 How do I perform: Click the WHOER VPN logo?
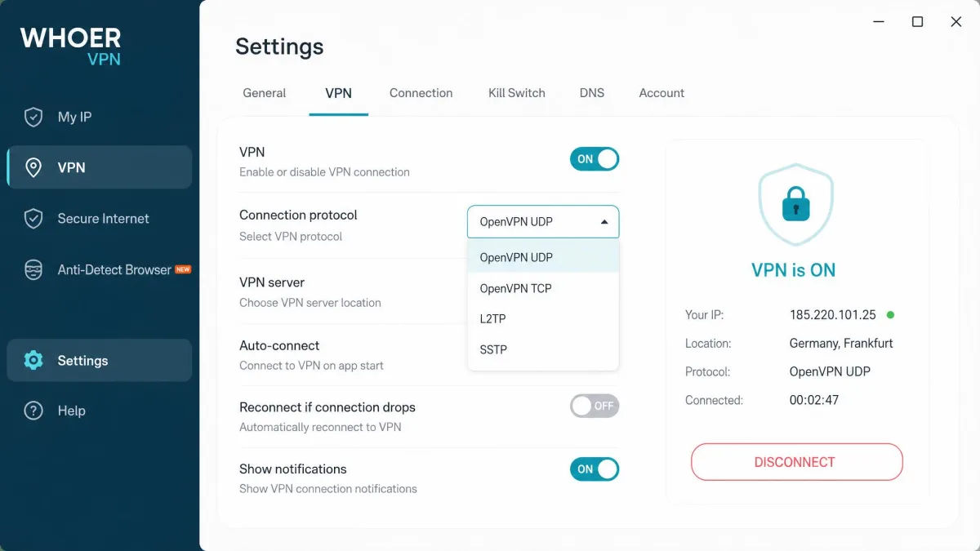click(71, 46)
